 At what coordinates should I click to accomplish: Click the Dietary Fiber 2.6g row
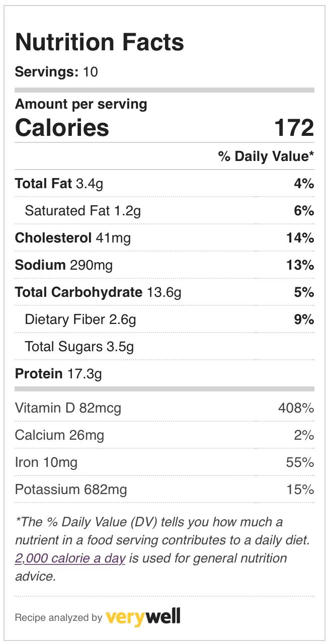tap(164, 319)
